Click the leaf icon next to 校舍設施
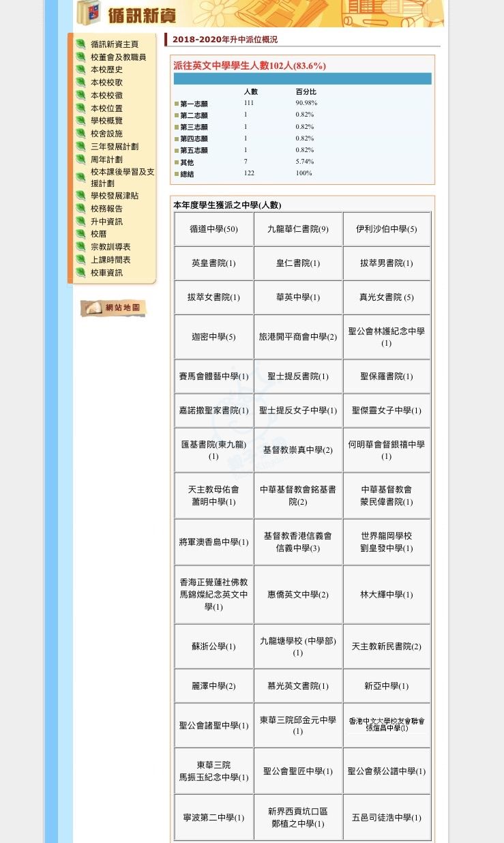Image resolution: width=504 pixels, height=843 pixels. pyautogui.click(x=80, y=134)
